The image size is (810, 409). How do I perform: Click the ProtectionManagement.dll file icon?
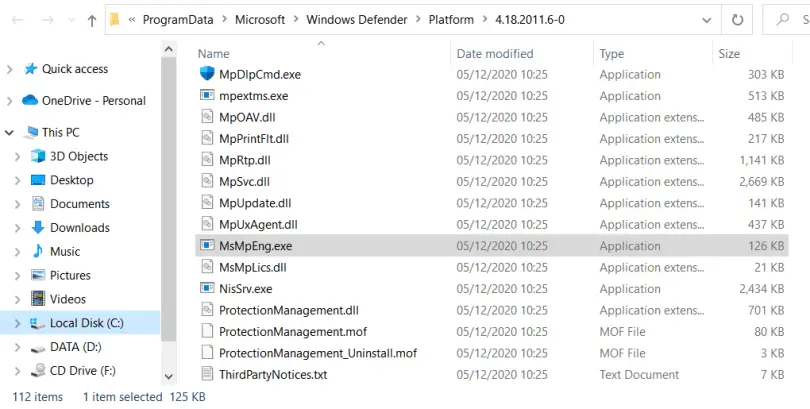pyautogui.click(x=207, y=310)
